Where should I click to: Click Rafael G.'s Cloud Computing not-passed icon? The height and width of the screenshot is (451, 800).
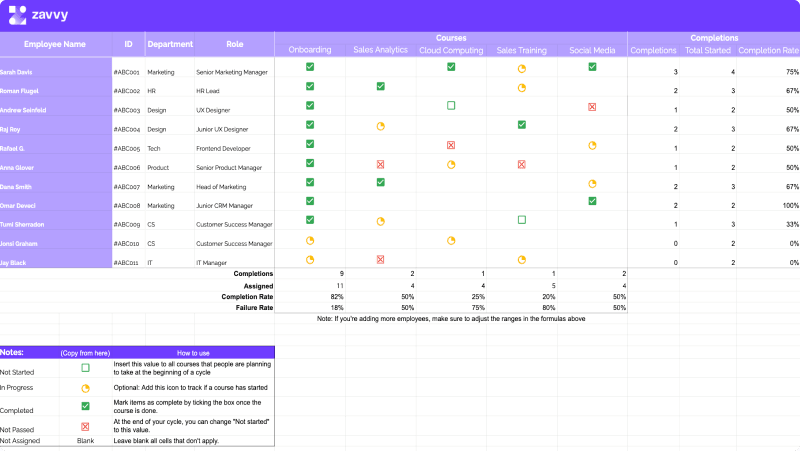click(x=451, y=145)
